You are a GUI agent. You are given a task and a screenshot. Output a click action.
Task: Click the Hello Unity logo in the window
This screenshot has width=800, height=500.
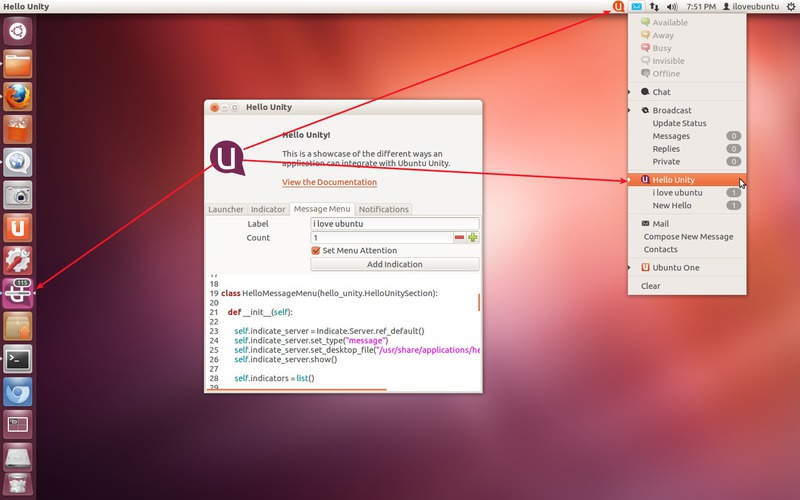click(x=228, y=158)
